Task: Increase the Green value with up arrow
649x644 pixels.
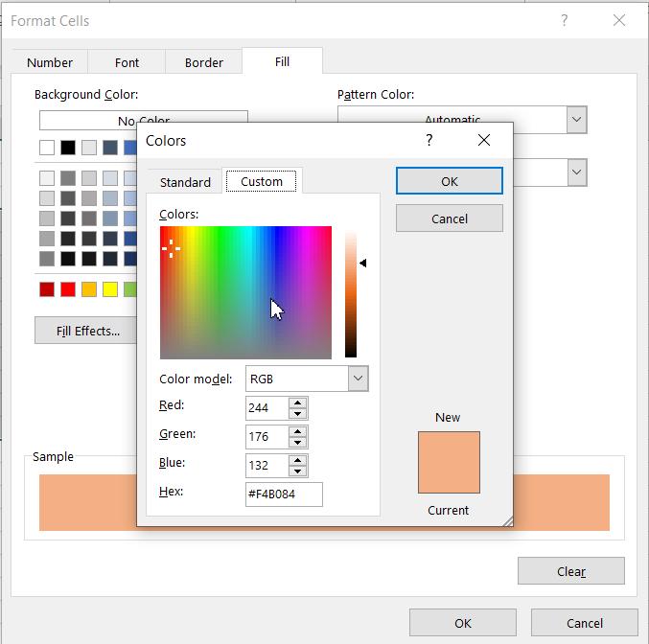Action: pyautogui.click(x=298, y=431)
